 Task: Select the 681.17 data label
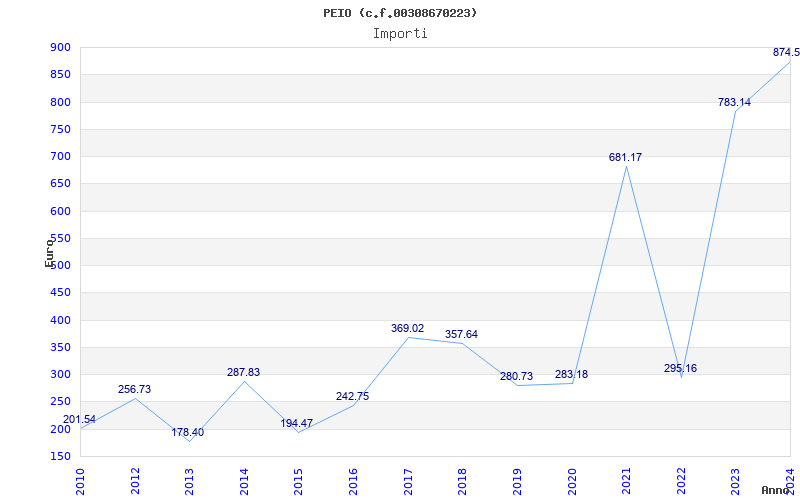tap(626, 158)
